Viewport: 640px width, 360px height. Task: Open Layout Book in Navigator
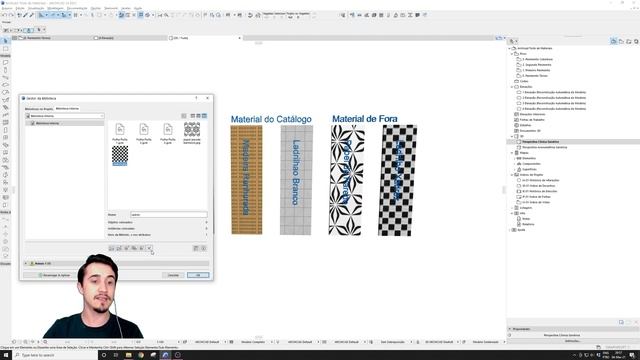coord(629,41)
